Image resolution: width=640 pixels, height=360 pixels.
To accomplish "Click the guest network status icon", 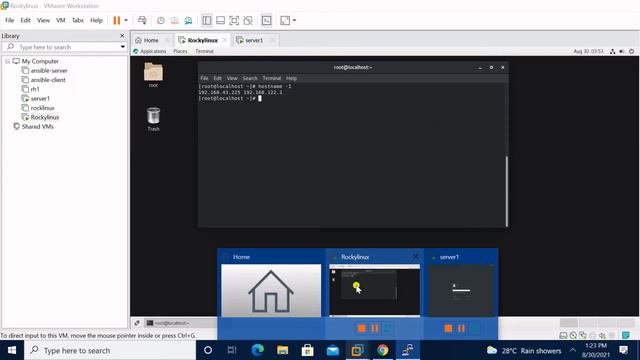I will (612, 51).
